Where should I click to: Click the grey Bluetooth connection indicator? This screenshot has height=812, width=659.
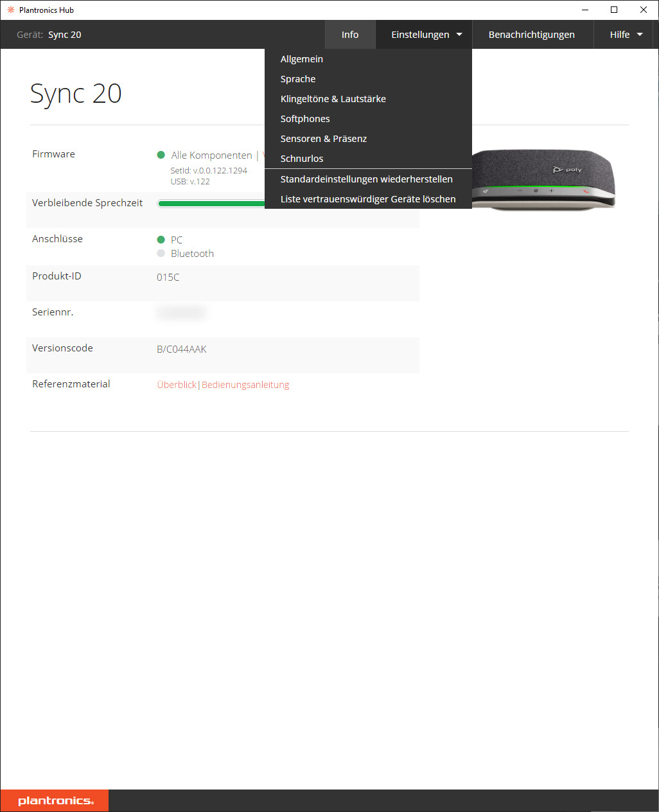click(161, 253)
